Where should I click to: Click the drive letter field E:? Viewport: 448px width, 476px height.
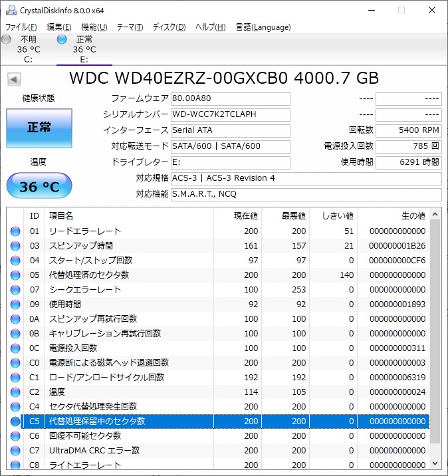pyautogui.click(x=231, y=162)
